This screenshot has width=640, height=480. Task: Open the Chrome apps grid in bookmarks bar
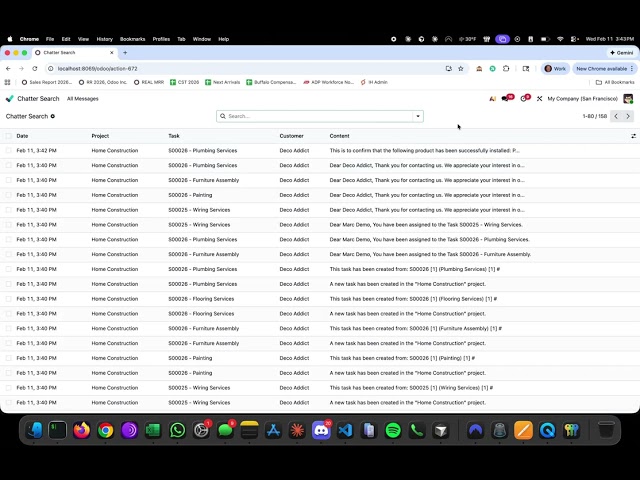[x=7, y=82]
